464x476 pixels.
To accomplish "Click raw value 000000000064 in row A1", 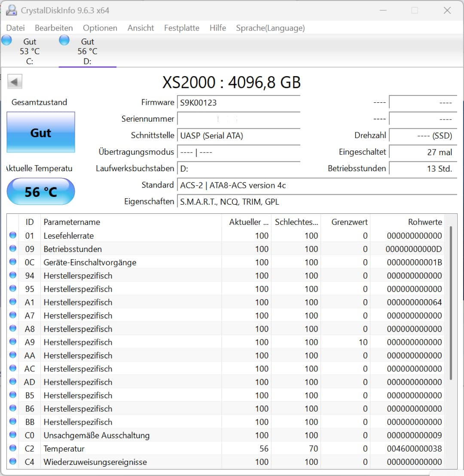I will pos(414,302).
